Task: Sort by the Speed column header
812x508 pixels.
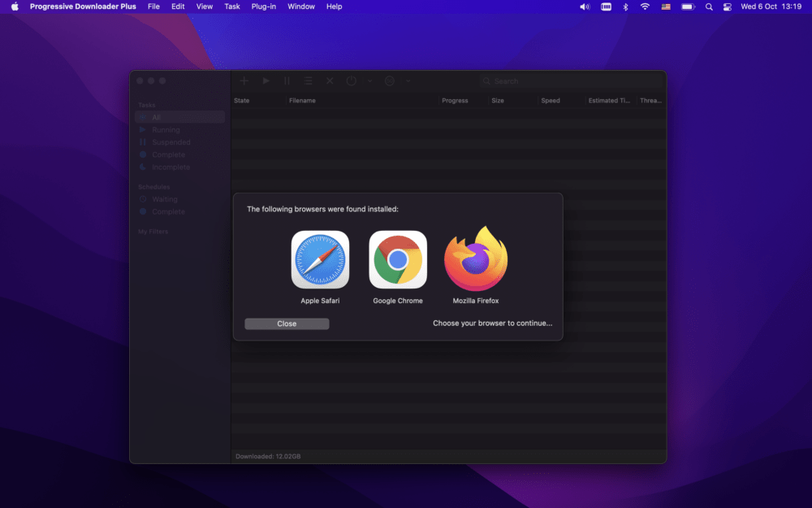Action: pos(561,101)
